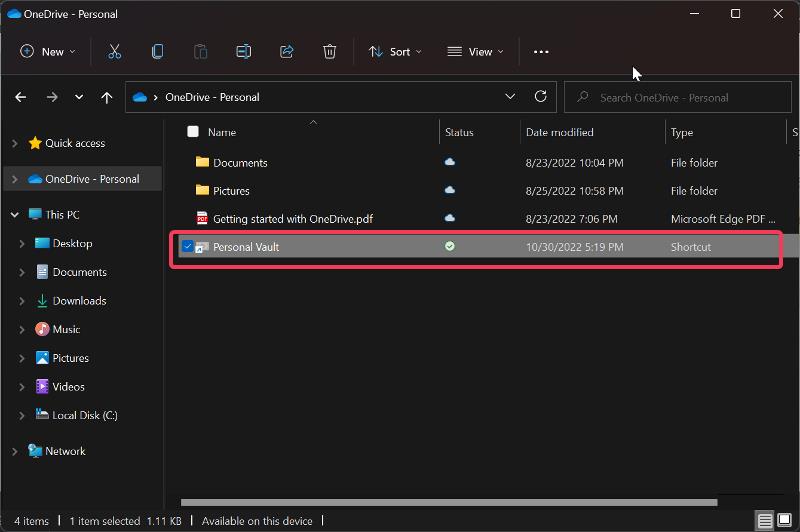This screenshot has height=532, width=800.
Task: Click the Search OneDrive - Personal field
Action: (x=678, y=97)
